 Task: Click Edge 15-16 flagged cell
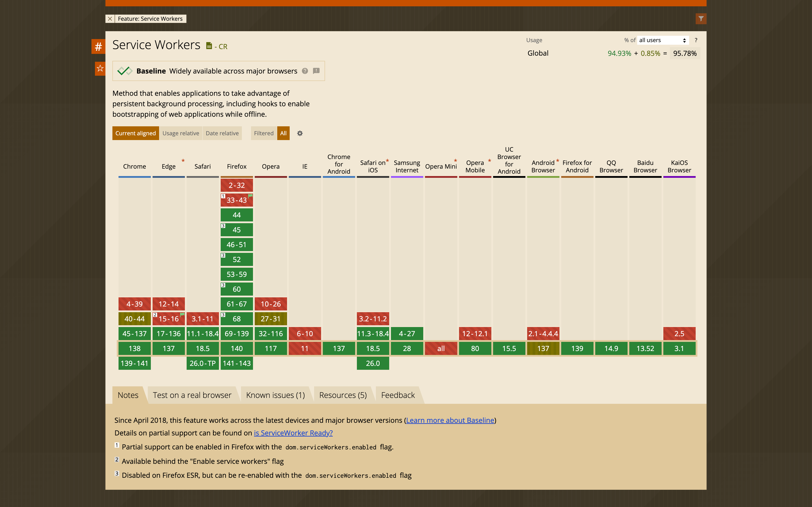(x=169, y=319)
